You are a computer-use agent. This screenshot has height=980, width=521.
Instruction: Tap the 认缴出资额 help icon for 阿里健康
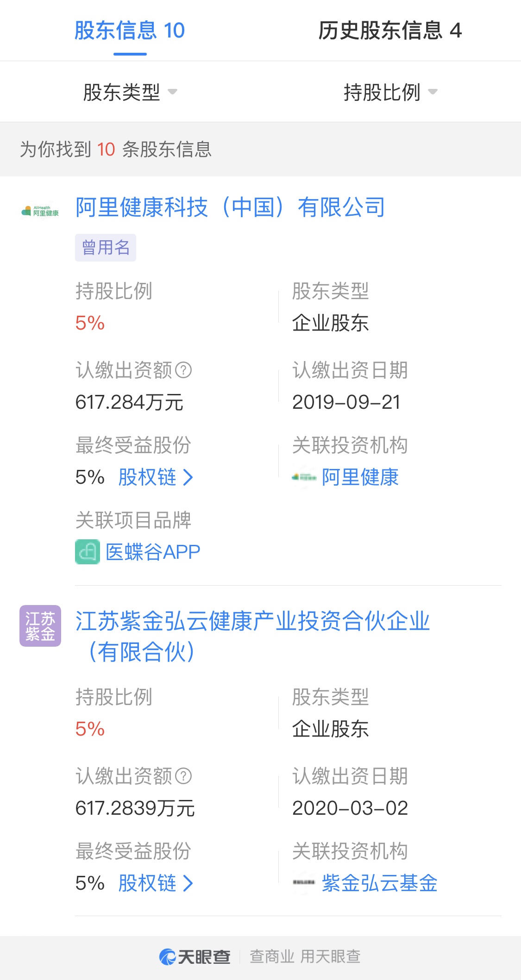coord(184,370)
